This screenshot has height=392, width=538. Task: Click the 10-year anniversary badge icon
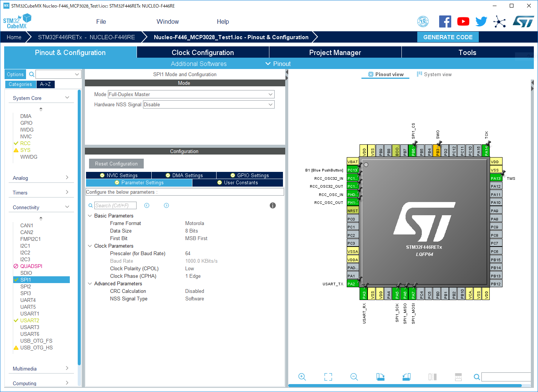click(x=423, y=21)
